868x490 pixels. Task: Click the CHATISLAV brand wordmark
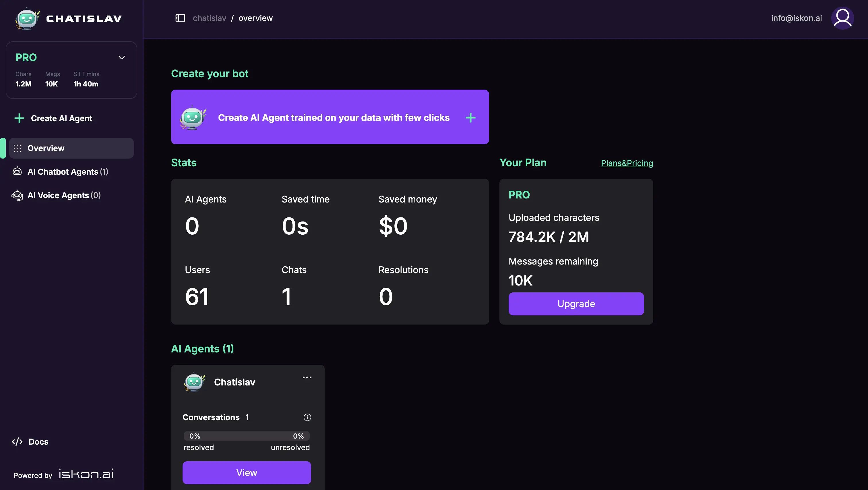click(84, 19)
